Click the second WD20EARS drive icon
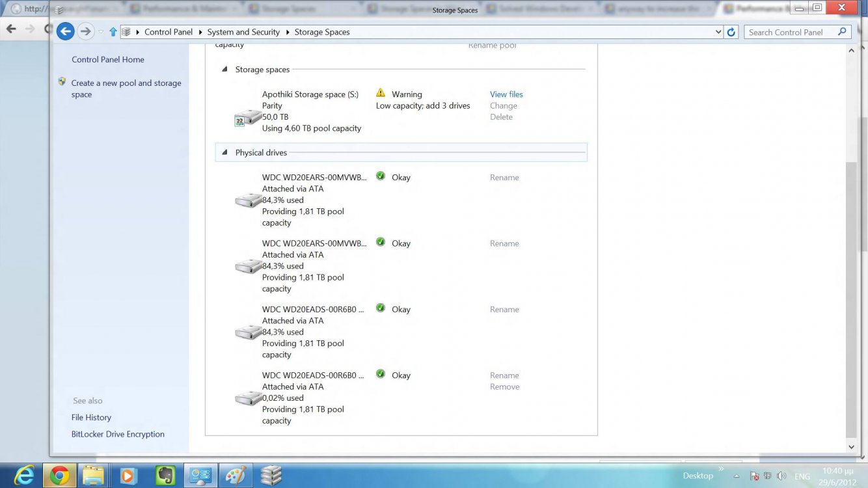This screenshot has height=488, width=868. pos(248,266)
